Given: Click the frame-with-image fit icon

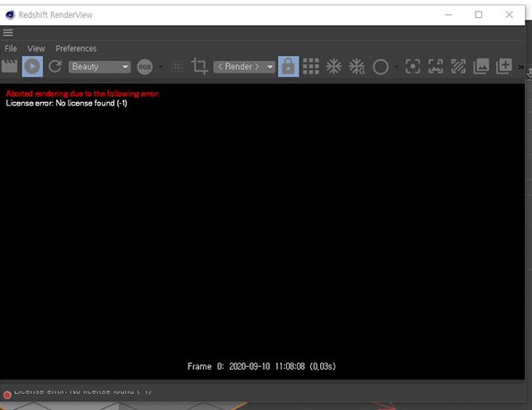Looking at the screenshot, I should tap(435, 66).
